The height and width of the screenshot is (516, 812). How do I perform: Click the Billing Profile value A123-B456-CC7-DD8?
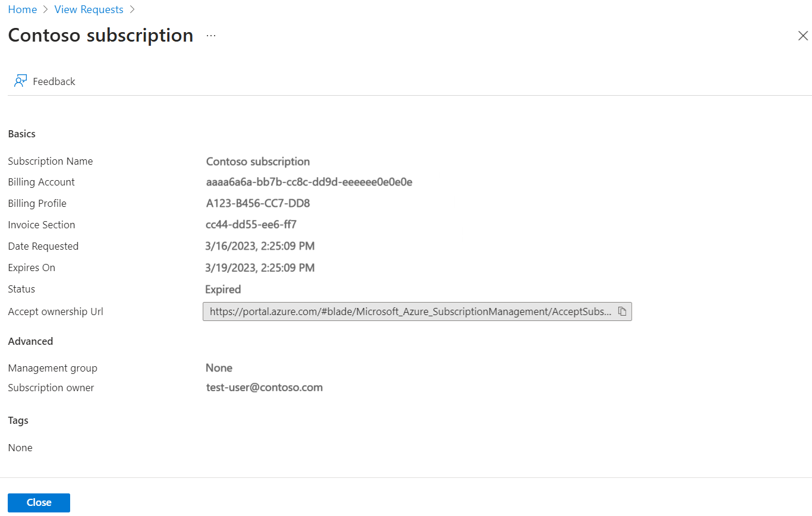click(x=258, y=203)
